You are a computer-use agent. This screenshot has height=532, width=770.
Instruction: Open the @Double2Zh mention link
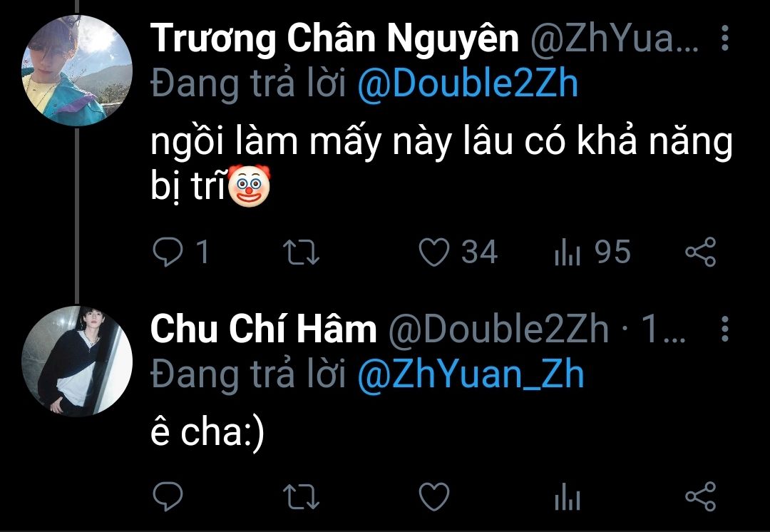click(x=468, y=84)
